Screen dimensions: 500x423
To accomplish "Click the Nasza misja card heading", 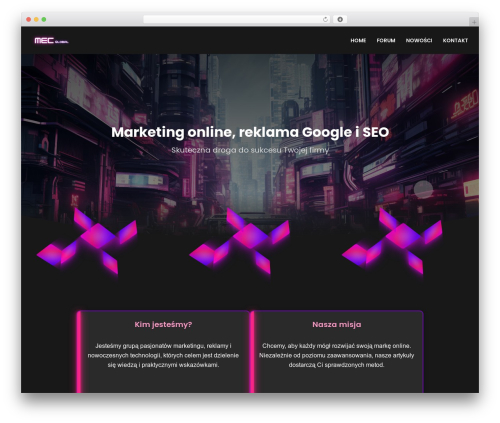I will pos(337,324).
